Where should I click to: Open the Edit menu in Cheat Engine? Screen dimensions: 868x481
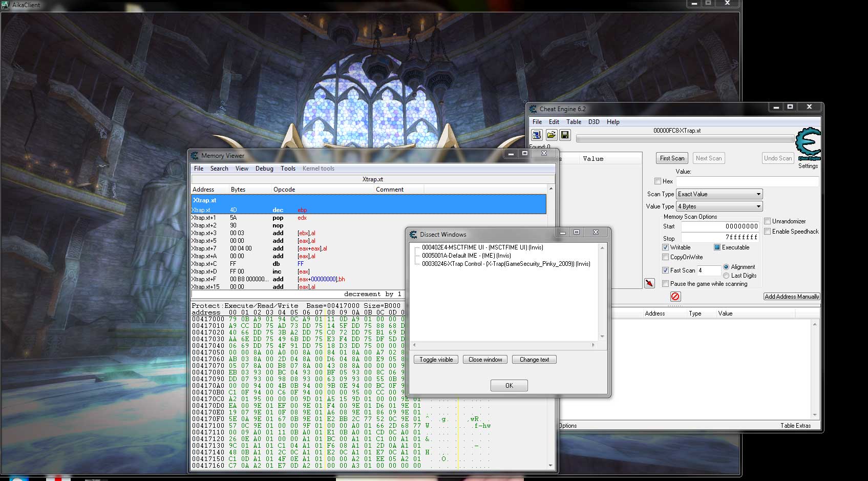coord(554,122)
